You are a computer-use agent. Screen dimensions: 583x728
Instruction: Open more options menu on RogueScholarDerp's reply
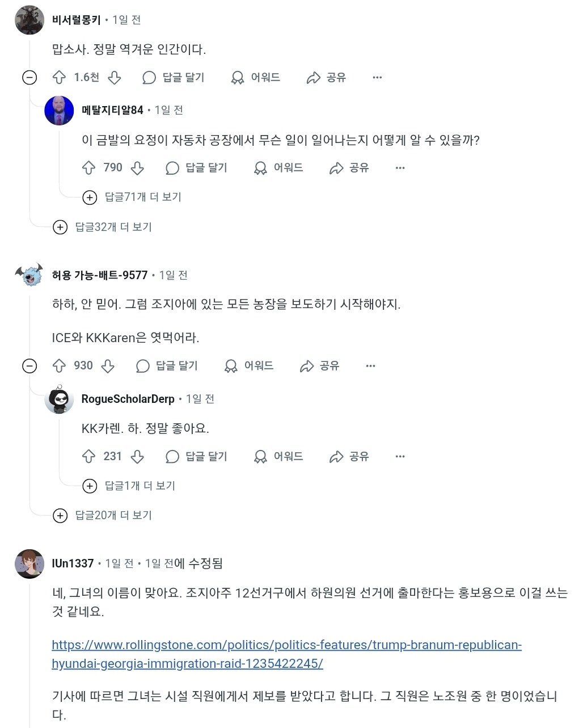tap(400, 456)
